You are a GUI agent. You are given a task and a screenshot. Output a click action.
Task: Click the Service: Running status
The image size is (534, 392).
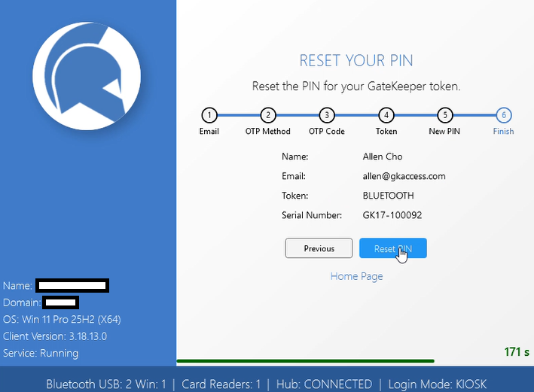coord(41,353)
